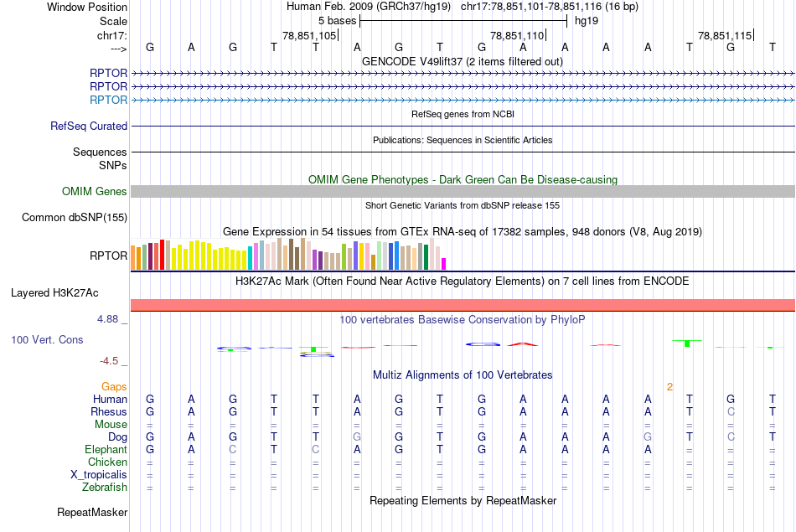Click the Sequences track label
Viewport: 796px width, 532px height.
100,152
